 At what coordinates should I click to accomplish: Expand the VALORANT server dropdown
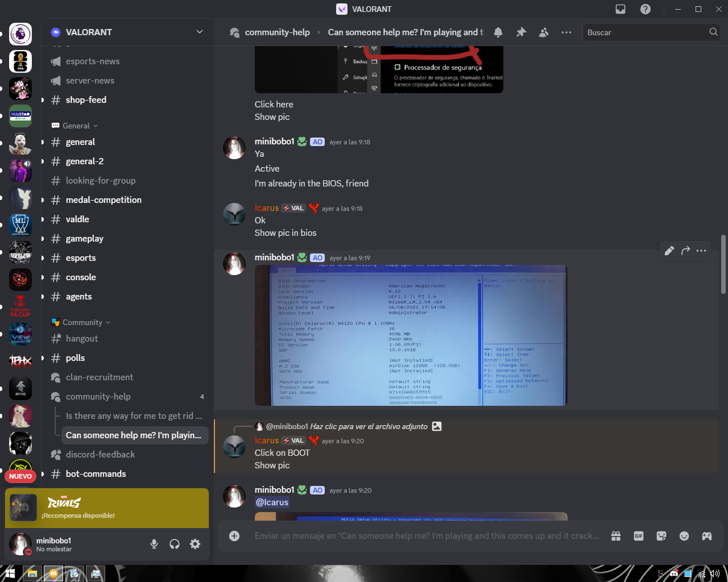coord(199,32)
